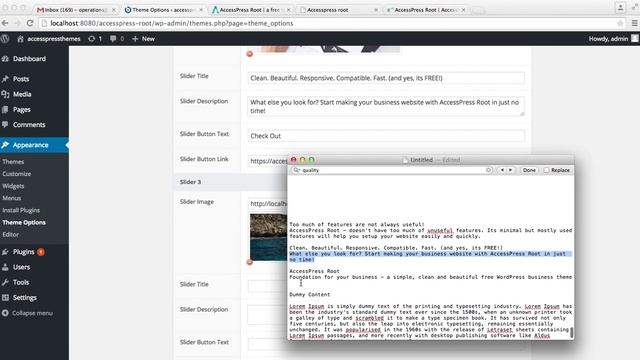
Task: Open Pages in the sidebar
Action: tap(22, 109)
